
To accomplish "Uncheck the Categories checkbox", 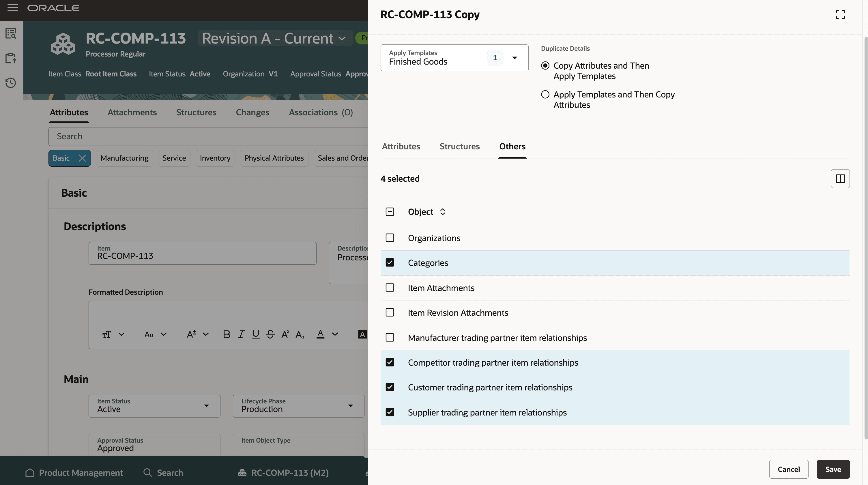I will point(390,263).
